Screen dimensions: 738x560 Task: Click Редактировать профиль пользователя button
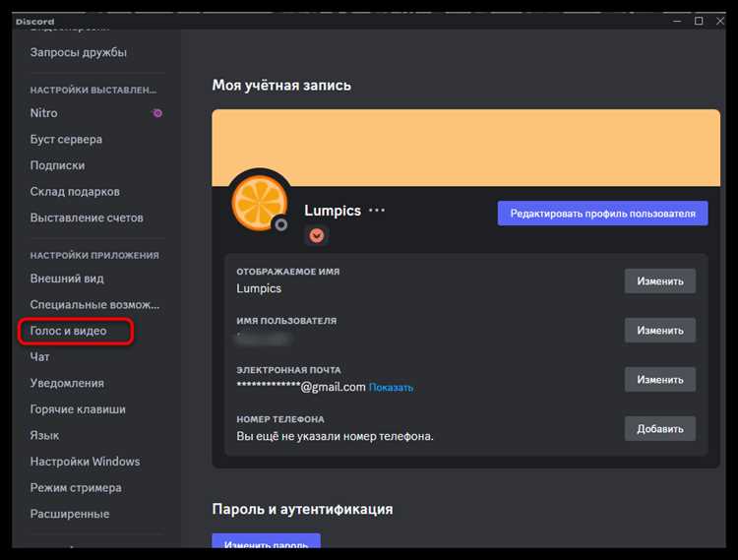tap(602, 214)
